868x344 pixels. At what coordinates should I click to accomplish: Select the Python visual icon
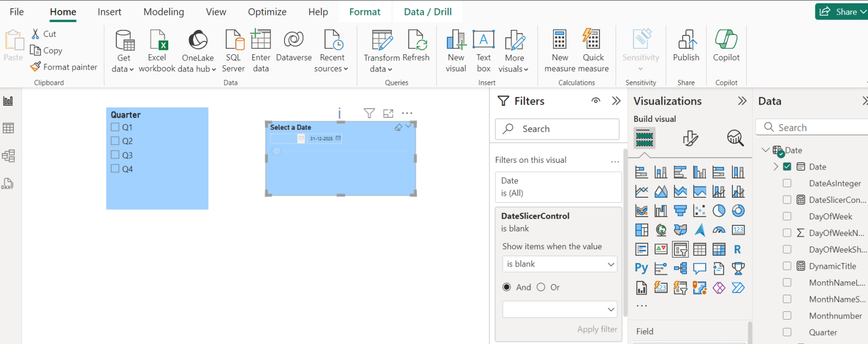tap(642, 269)
